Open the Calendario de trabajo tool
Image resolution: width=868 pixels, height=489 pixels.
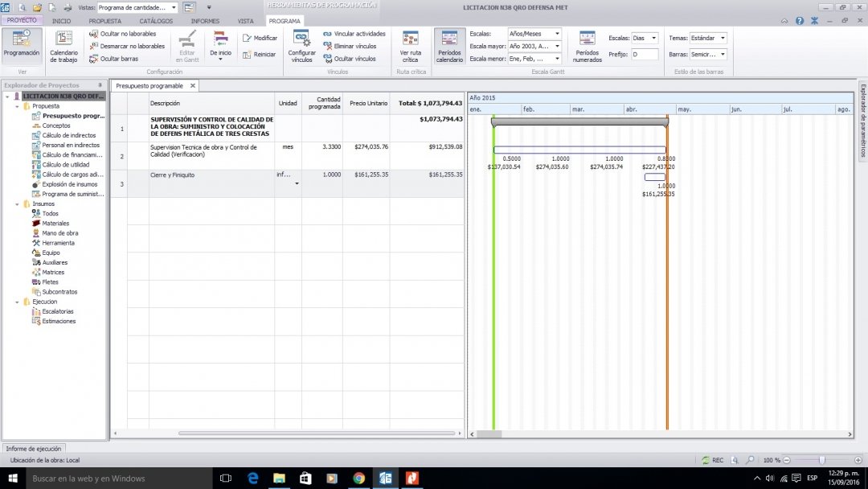[x=63, y=47]
